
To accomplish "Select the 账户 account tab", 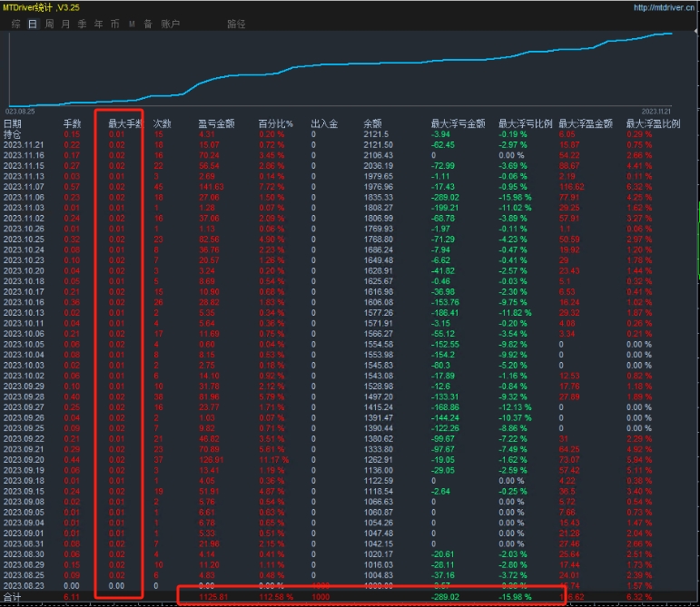I will click(170, 24).
